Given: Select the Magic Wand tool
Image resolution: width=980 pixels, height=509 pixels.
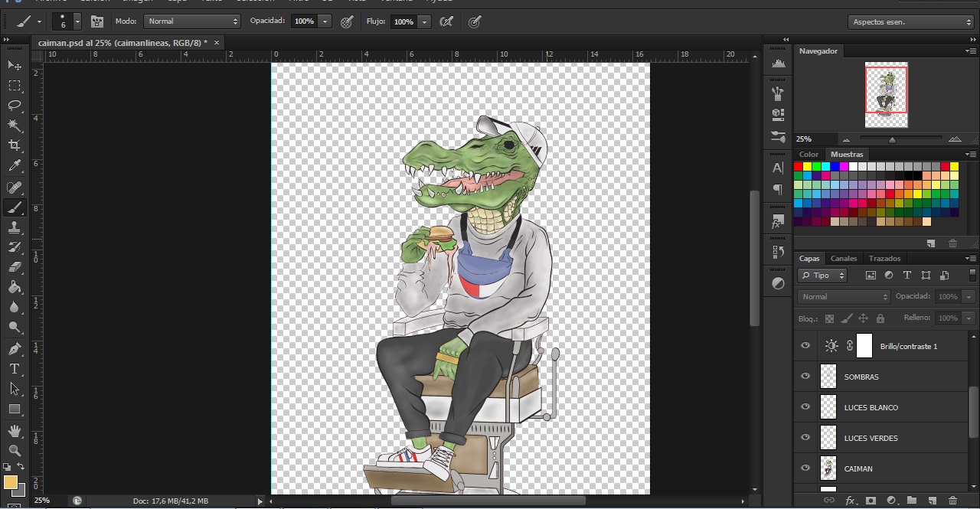Looking at the screenshot, I should click(14, 126).
